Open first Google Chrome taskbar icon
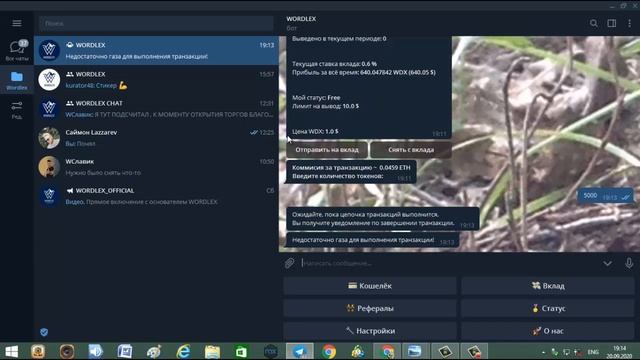640x360 pixels. tap(329, 351)
